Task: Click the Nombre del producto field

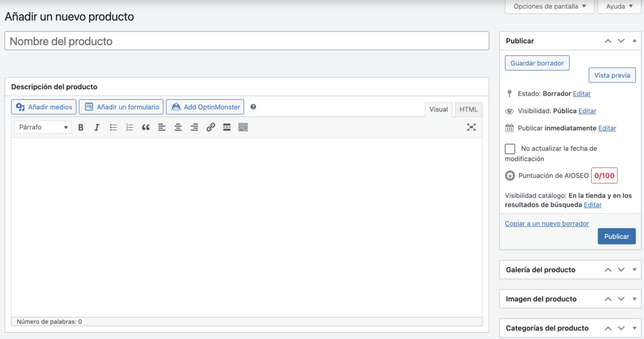Action: [247, 41]
